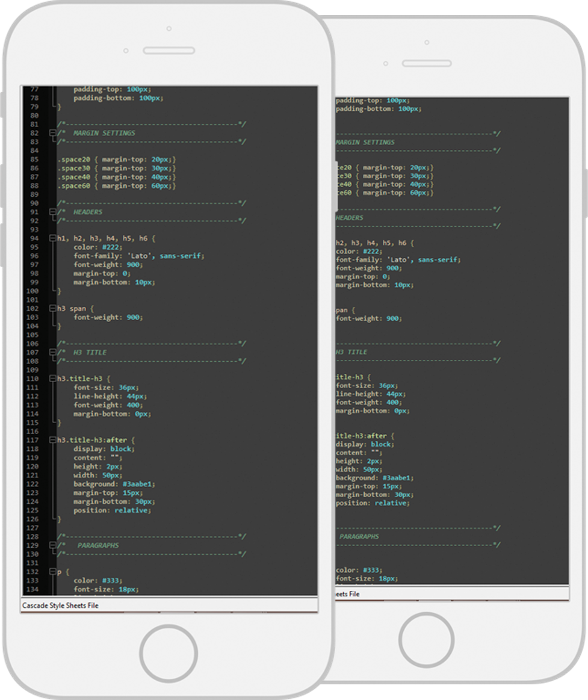Click 'font-weight: 400;' on the left phone

(108, 405)
